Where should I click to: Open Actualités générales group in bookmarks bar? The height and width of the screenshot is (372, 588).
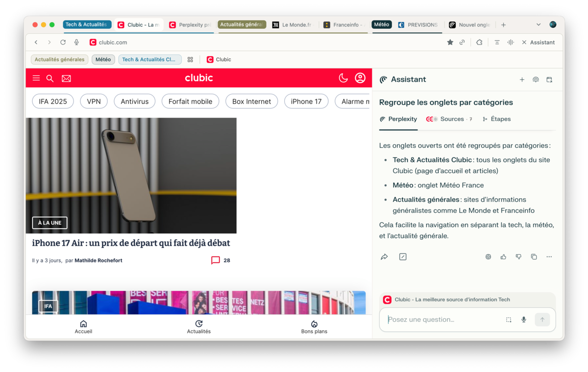[60, 60]
